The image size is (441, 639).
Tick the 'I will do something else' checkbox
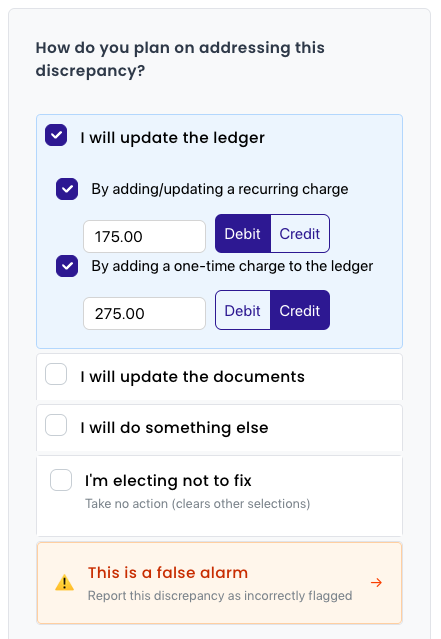pyautogui.click(x=56, y=425)
